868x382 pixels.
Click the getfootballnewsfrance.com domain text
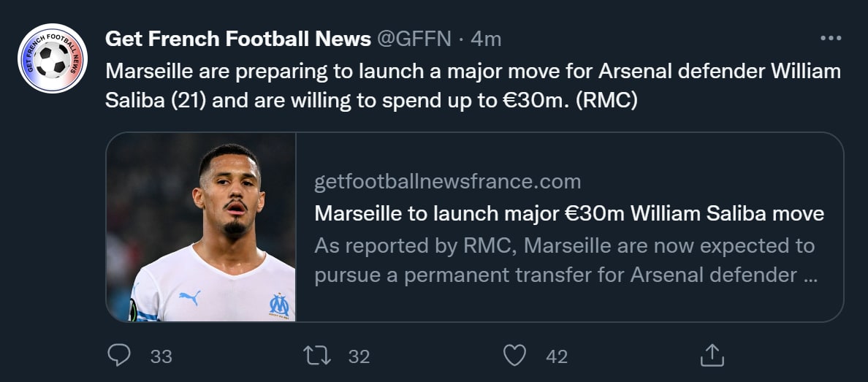pos(447,181)
